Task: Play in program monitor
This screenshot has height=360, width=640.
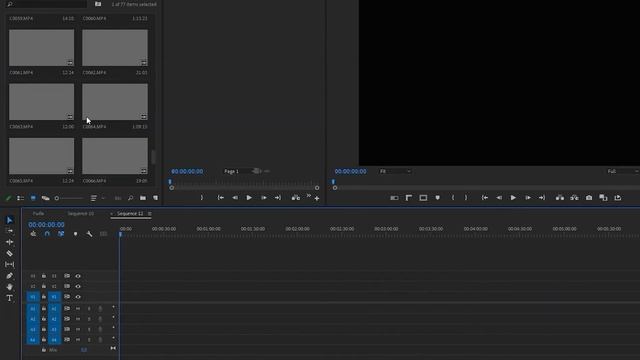Action: (513, 198)
